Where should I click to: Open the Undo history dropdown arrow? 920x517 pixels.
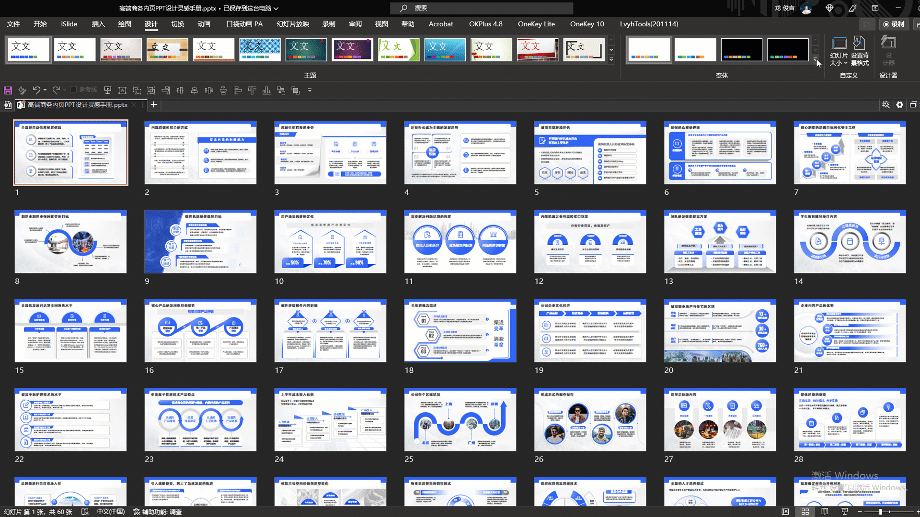tap(45, 90)
